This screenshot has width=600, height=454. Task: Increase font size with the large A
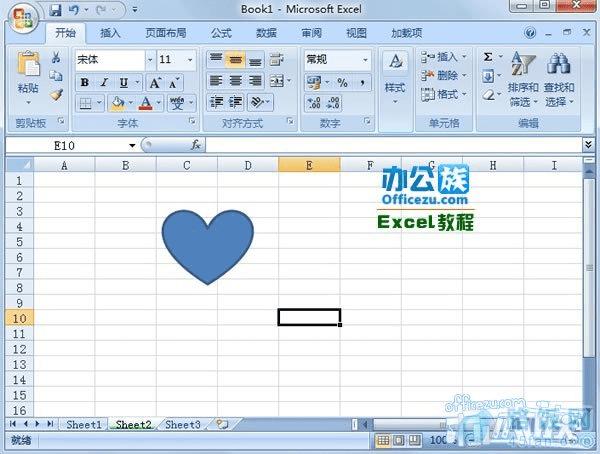coord(155,83)
